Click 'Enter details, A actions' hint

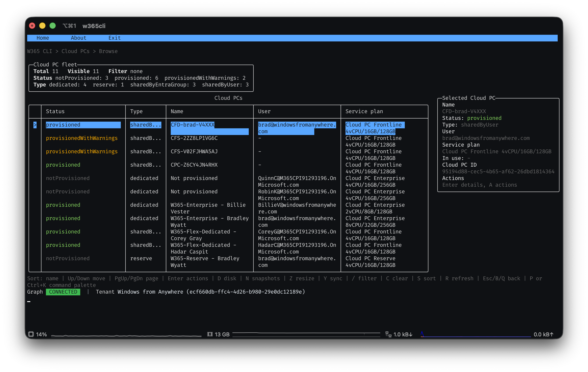point(480,185)
